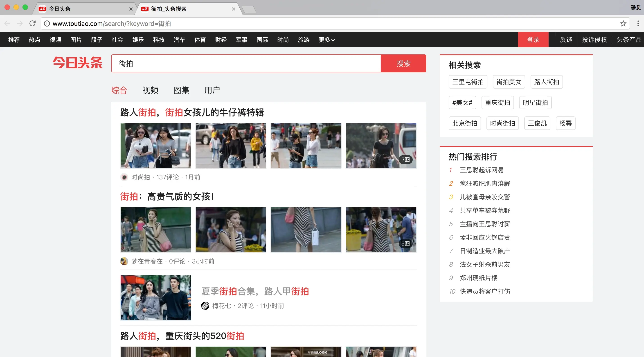Click the 街拍 search input field
Screen dimensions: 644x357
[246, 63]
